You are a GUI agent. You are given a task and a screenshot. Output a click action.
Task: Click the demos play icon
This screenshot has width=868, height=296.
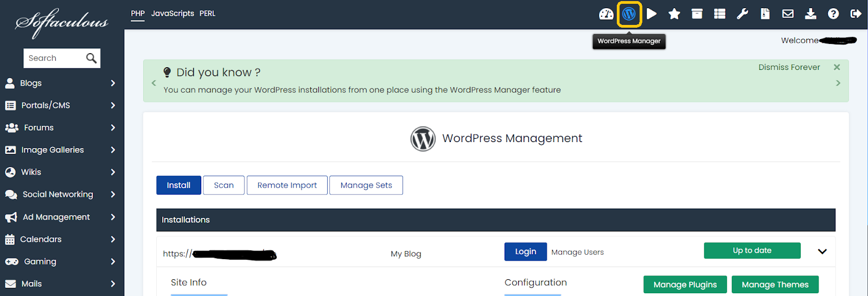[652, 14]
